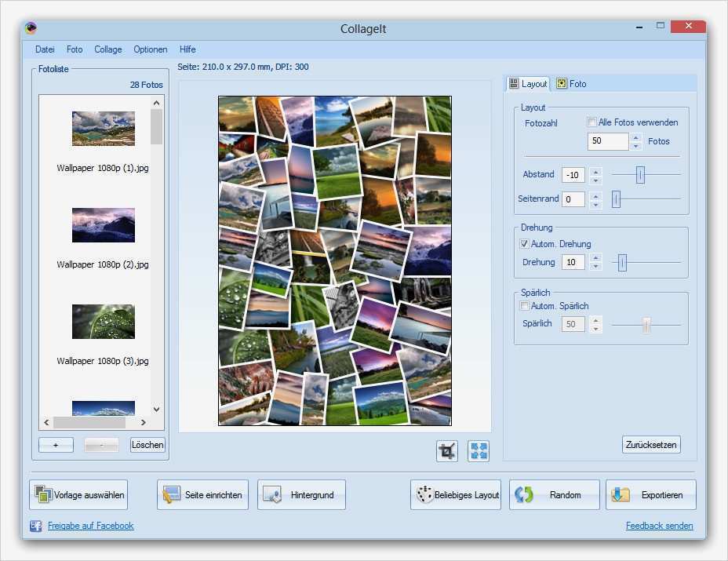The image size is (728, 561).
Task: Open the Collage menu
Action: [x=107, y=49]
